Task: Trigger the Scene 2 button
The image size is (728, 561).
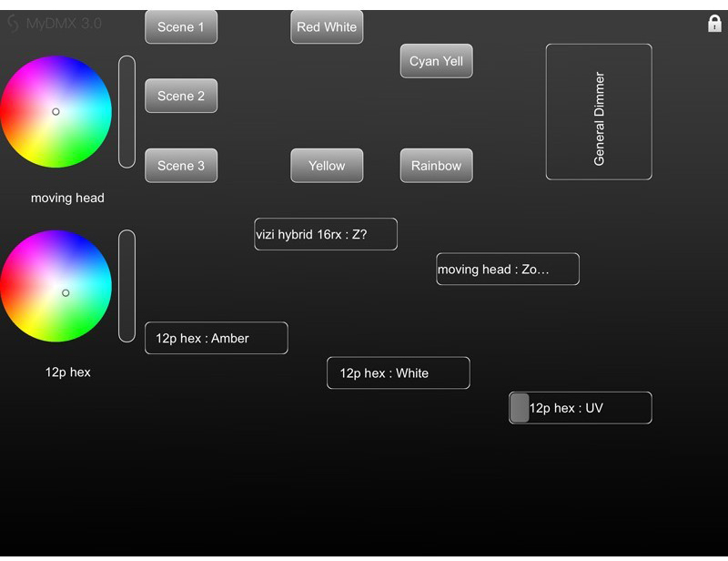Action: tap(181, 96)
